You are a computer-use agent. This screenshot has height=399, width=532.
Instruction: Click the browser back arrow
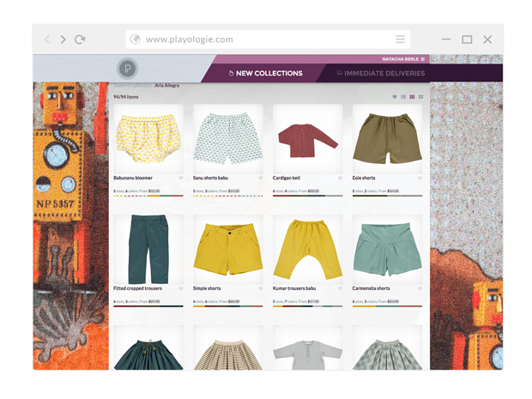tap(47, 39)
